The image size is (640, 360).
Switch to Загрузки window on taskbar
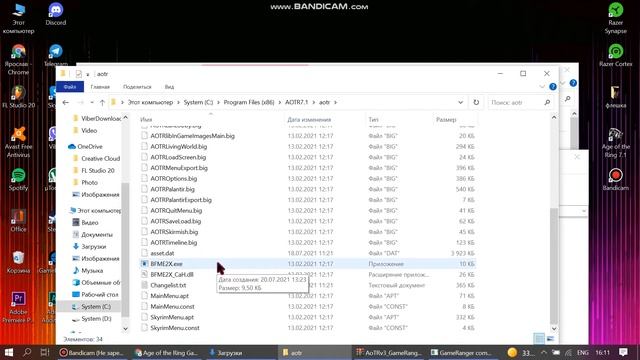pos(241,352)
